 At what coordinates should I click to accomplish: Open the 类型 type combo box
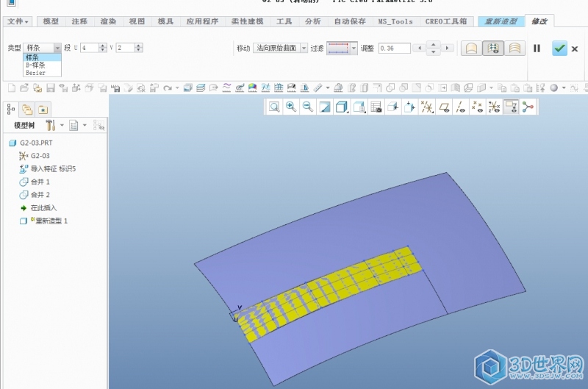point(42,48)
